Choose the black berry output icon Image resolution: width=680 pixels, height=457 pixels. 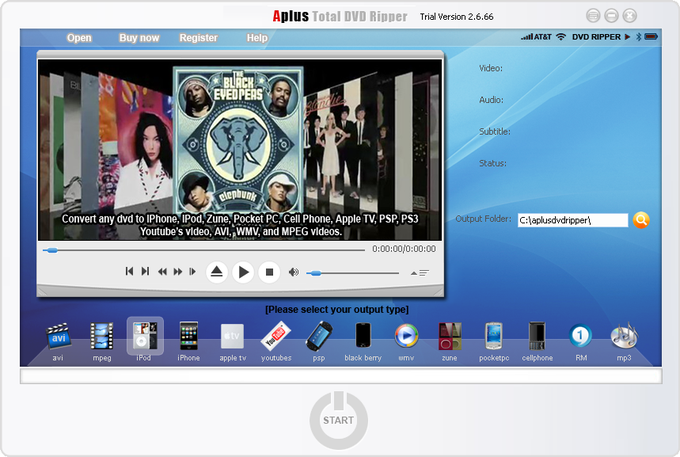363,335
